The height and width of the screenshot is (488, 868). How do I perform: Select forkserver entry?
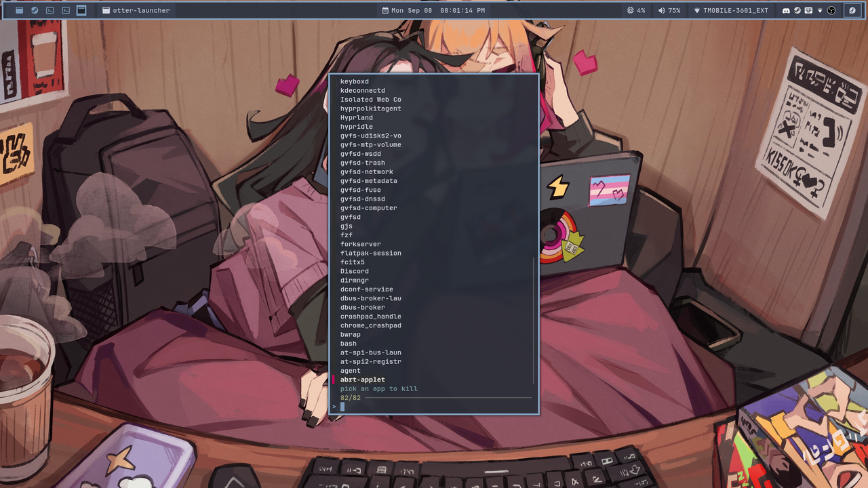tap(361, 244)
